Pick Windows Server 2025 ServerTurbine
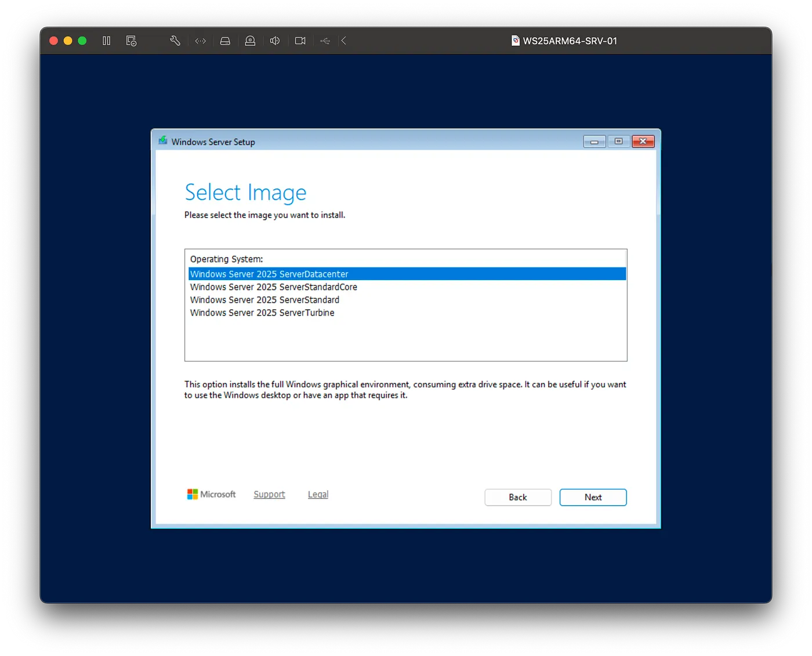Viewport: 812px width, 656px height. [262, 313]
